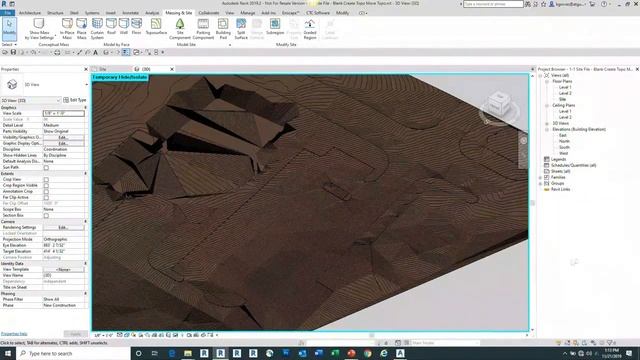The height and width of the screenshot is (360, 640).
Task: Toggle the Annotation Crop checkbox
Action: 46,191
